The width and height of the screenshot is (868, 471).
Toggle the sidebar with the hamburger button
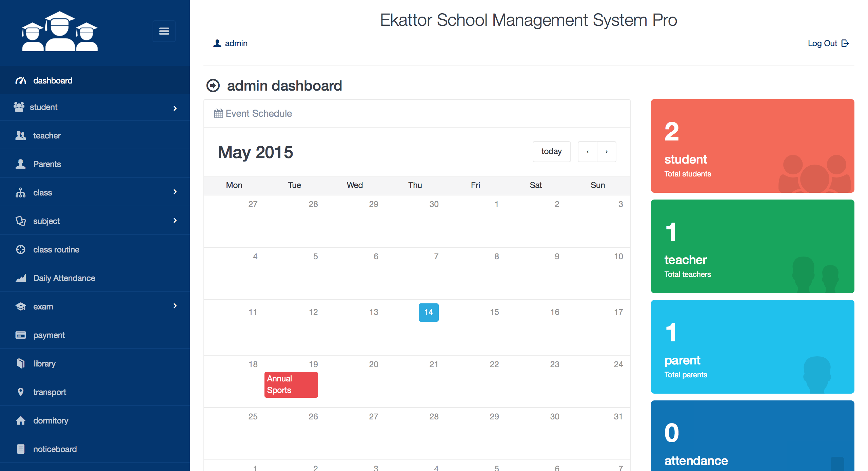164,31
